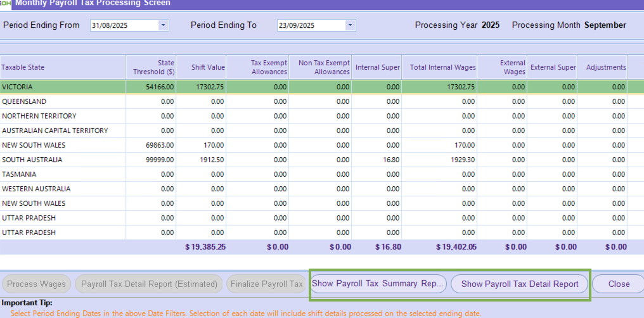
Task: Sort by Taxable State column header
Action: (23, 67)
